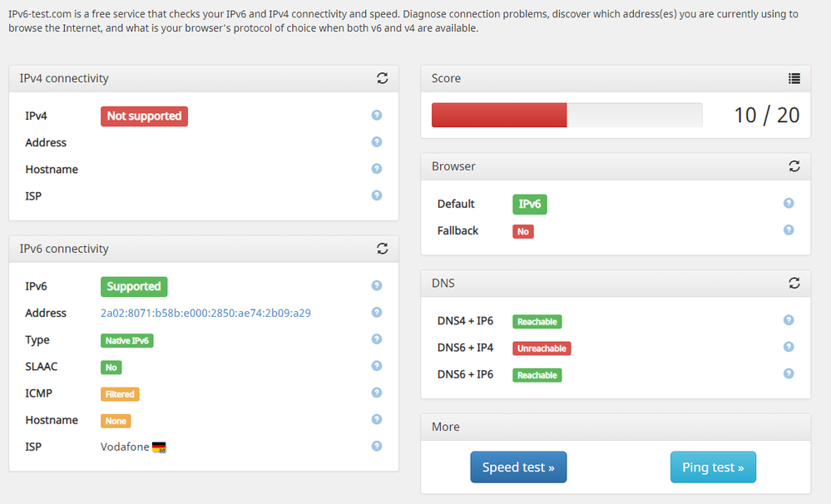The width and height of the screenshot is (831, 504).
Task: Click the help icon beside IPv4 status
Action: (376, 116)
